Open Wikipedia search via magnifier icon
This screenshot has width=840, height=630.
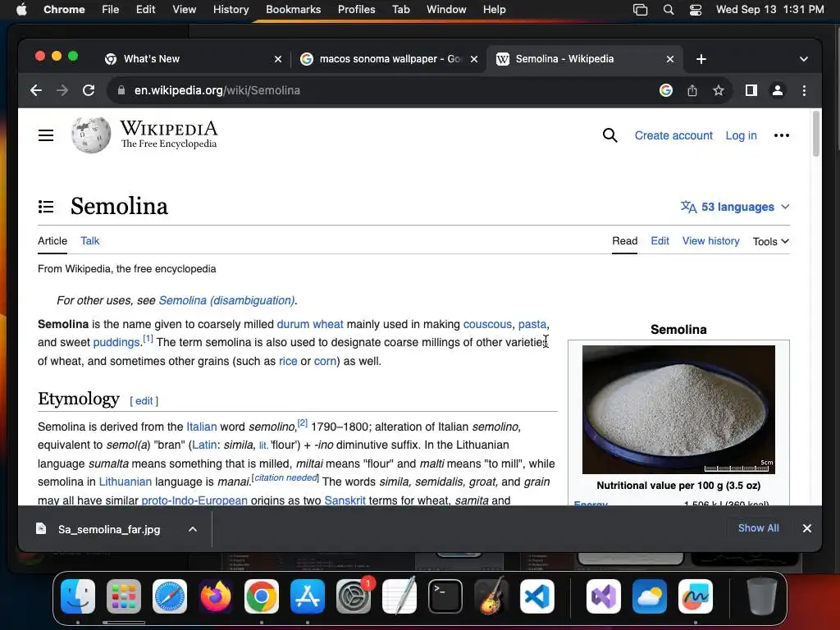[609, 135]
